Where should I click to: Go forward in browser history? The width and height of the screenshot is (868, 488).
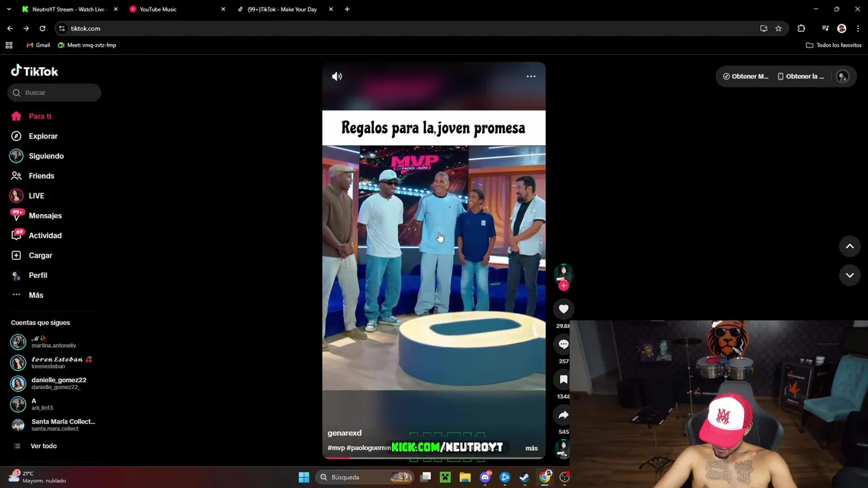[26, 28]
